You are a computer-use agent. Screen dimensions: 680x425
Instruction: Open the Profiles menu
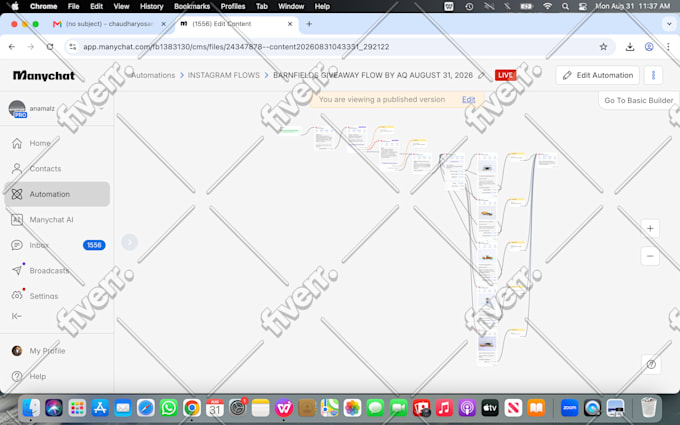(x=232, y=6)
